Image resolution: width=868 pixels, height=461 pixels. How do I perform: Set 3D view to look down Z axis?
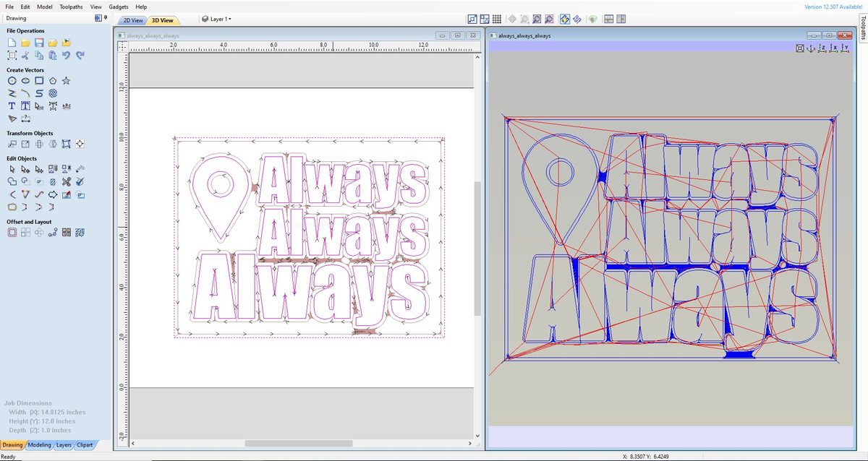(821, 48)
